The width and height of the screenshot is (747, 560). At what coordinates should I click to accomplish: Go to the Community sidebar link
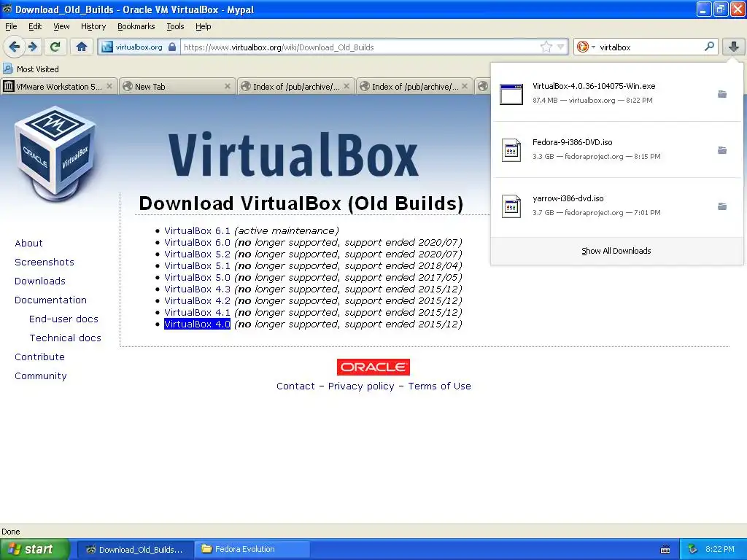coord(41,376)
